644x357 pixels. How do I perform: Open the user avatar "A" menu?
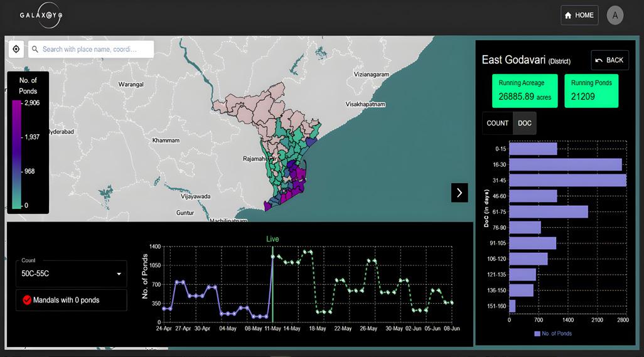(615, 16)
